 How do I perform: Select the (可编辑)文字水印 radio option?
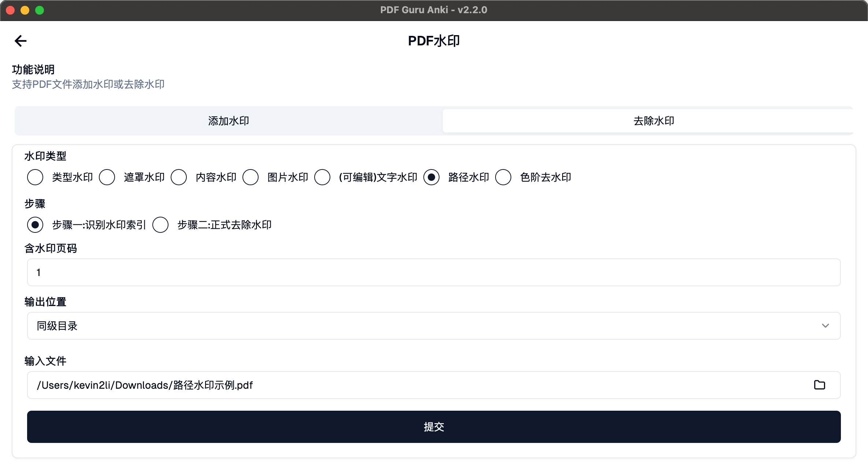322,177
